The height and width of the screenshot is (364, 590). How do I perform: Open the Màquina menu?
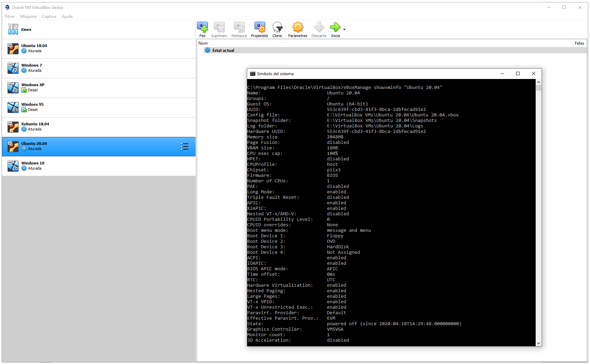coord(28,16)
